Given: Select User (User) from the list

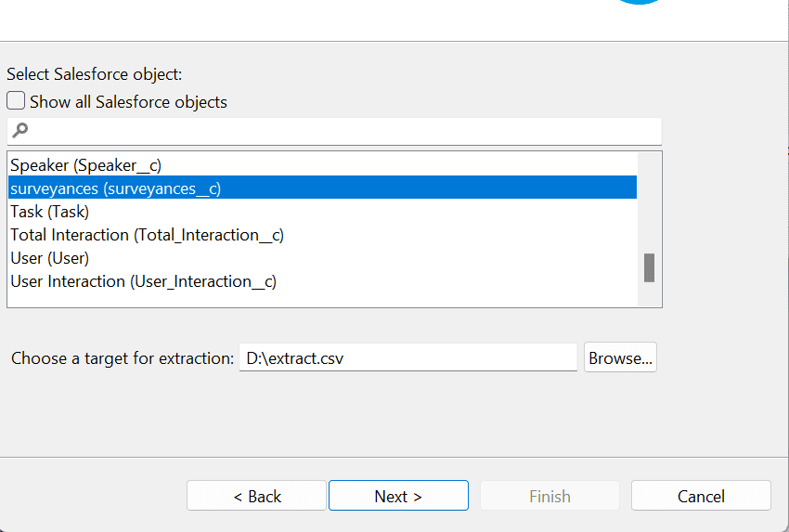Looking at the screenshot, I should coord(50,258).
